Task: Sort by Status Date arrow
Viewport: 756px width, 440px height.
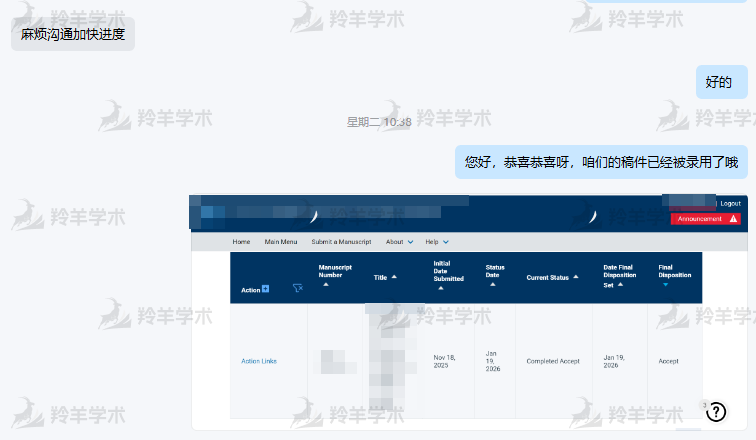Action: pos(492,284)
